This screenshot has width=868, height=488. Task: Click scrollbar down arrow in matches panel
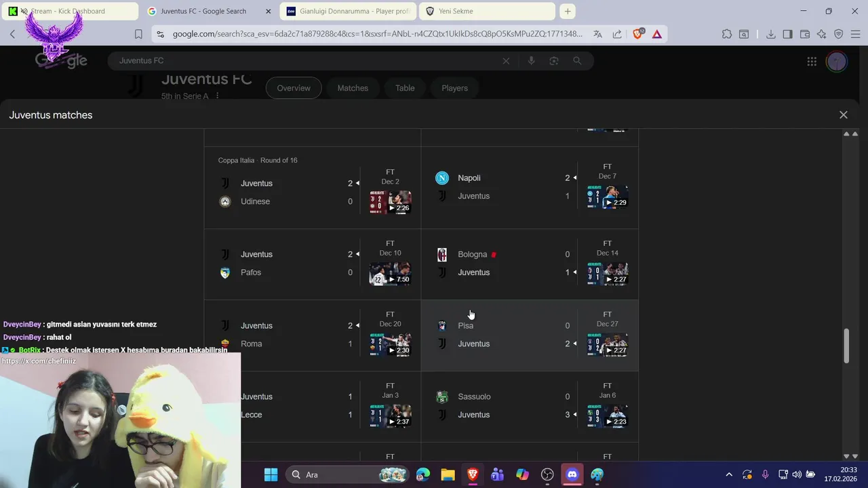pos(846,456)
